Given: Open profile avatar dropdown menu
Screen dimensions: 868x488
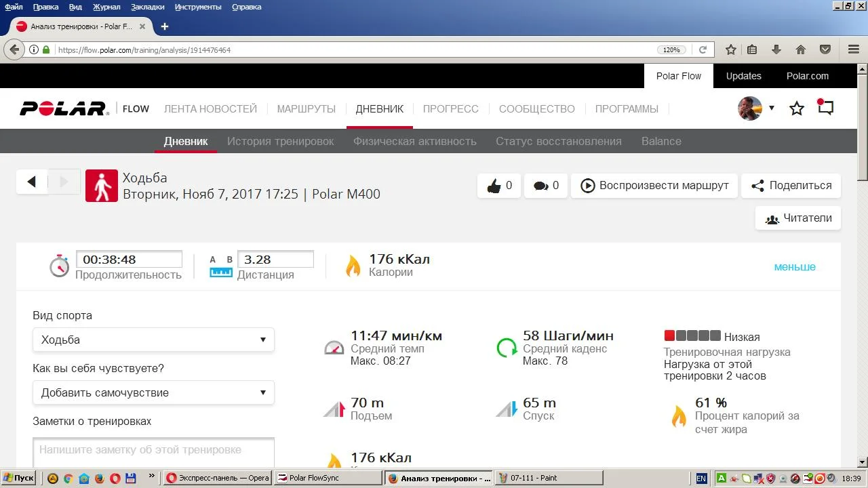Looking at the screenshot, I should pos(755,108).
